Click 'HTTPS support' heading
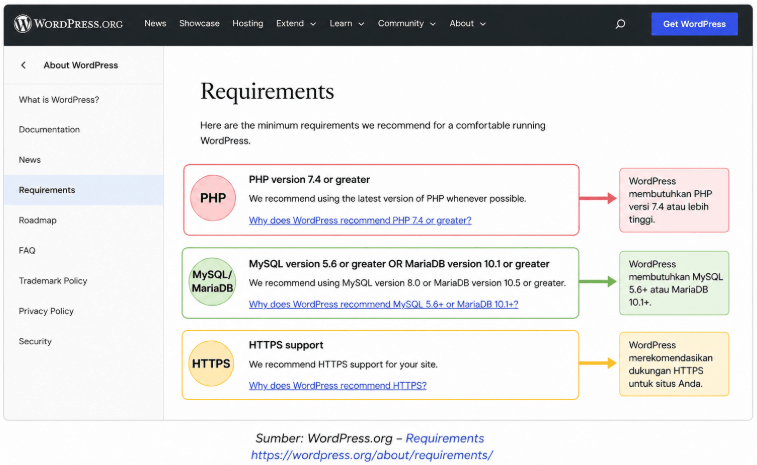The width and height of the screenshot is (757, 465). point(286,345)
